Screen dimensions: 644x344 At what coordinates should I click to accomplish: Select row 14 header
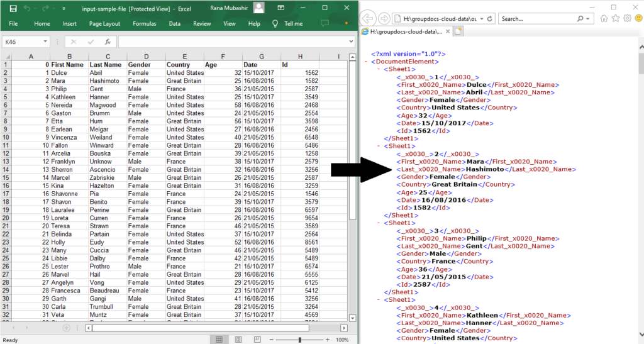tap(6, 170)
